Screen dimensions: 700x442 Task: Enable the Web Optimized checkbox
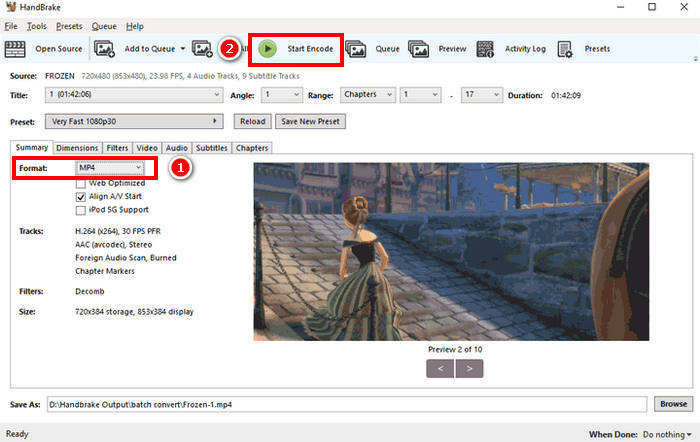pos(81,184)
